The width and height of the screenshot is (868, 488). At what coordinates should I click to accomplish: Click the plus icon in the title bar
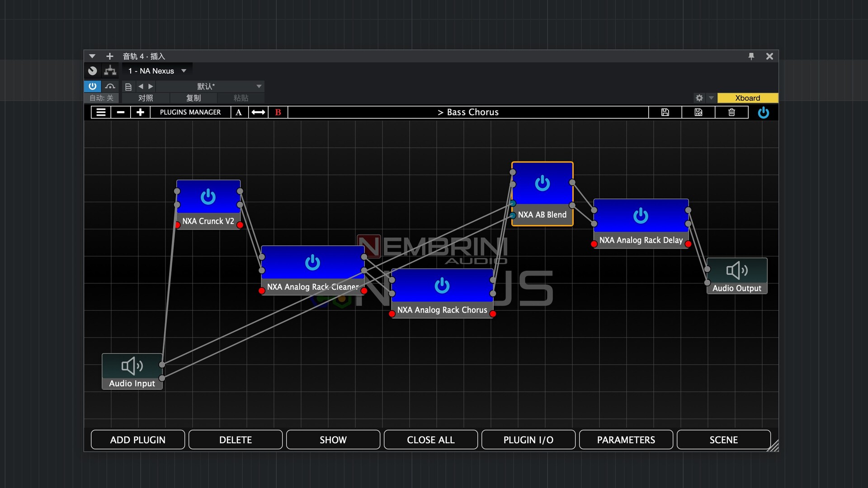[110, 56]
